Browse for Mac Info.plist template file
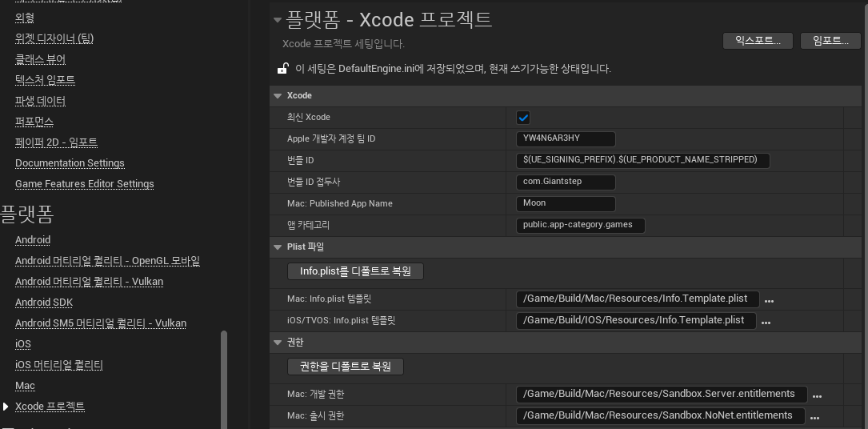 [x=769, y=301]
